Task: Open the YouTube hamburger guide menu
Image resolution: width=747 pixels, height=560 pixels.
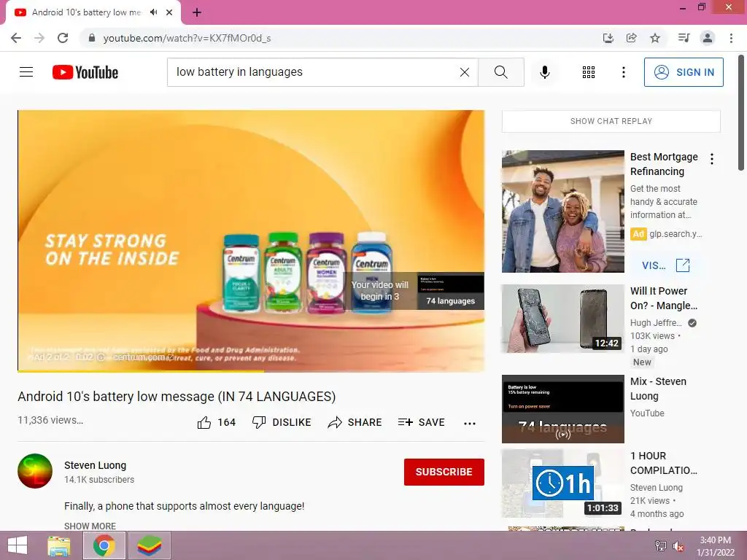Action: (26, 72)
